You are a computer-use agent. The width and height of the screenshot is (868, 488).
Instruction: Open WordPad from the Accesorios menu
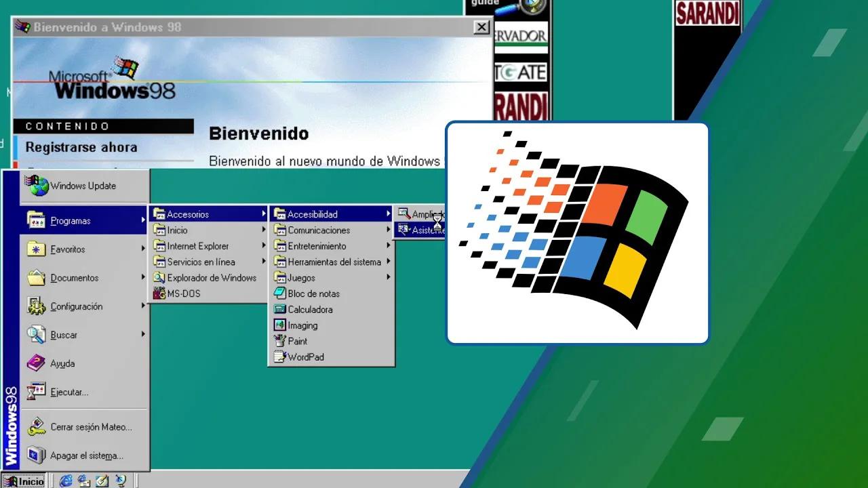(x=332, y=357)
